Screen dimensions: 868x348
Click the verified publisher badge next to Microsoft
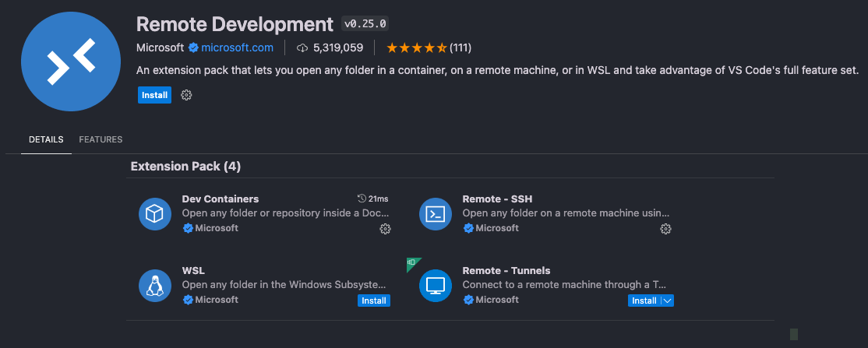193,47
